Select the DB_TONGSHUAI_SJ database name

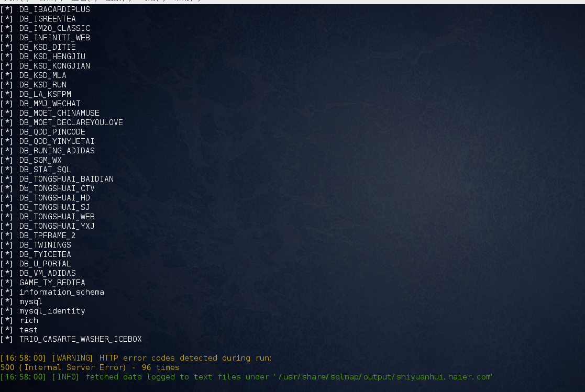coord(54,207)
